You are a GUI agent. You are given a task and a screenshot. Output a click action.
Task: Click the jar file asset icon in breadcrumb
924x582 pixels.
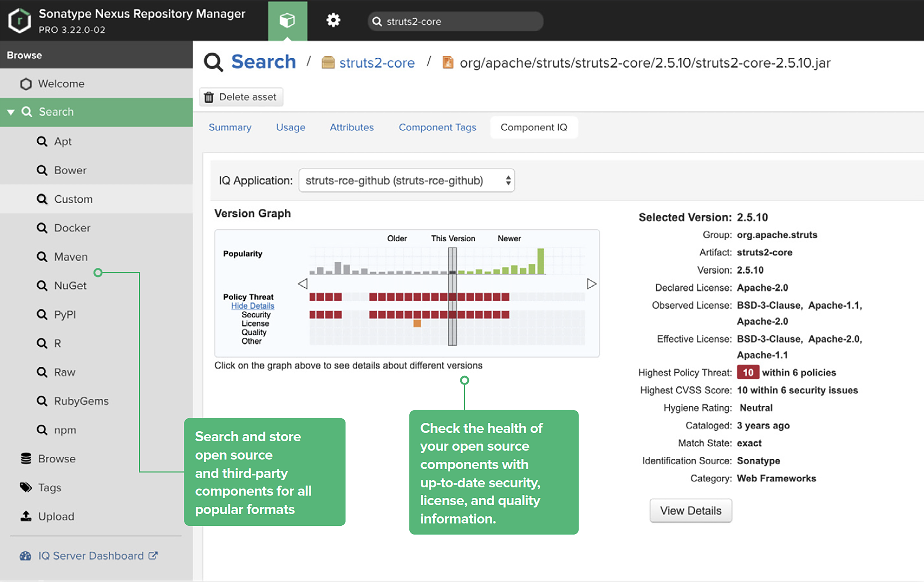point(447,62)
